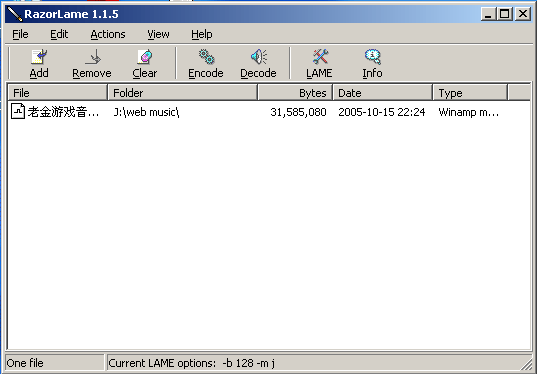Image resolution: width=537 pixels, height=374 pixels.
Task: Click the type cell Winamp m…
Action: click(x=469, y=112)
